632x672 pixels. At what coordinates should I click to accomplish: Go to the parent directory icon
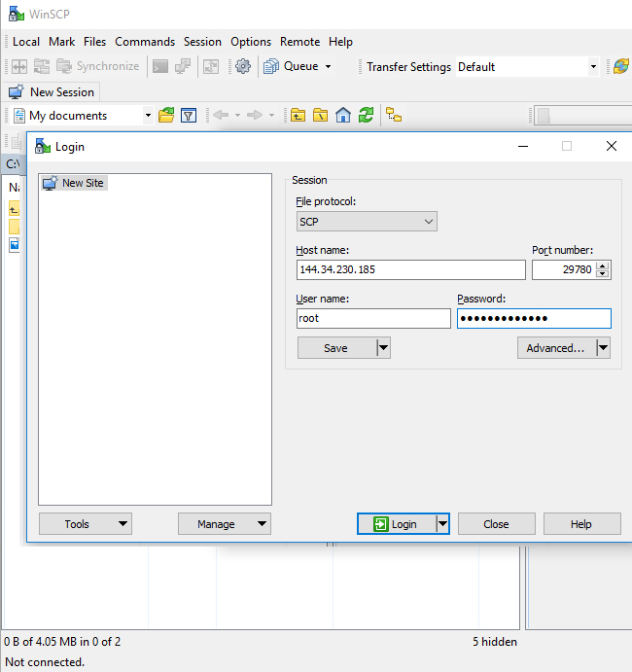[298, 115]
